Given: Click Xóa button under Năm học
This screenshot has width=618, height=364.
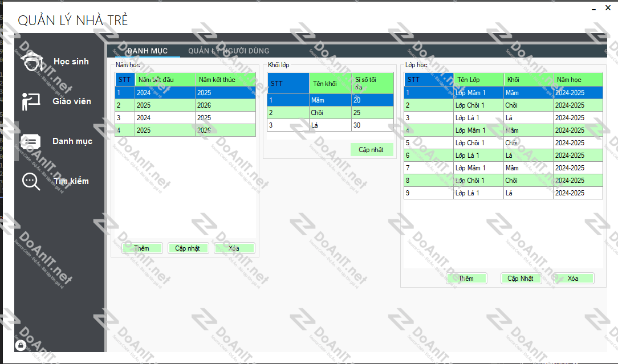Looking at the screenshot, I should point(234,248).
